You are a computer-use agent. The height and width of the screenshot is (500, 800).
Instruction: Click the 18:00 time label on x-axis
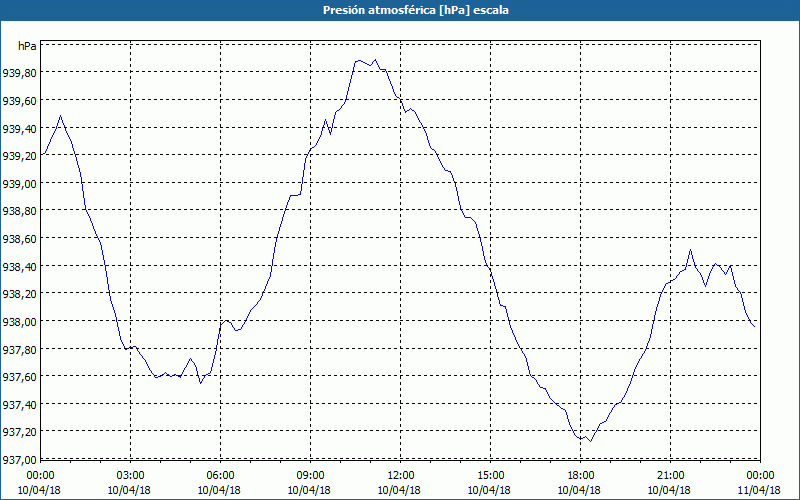click(x=581, y=476)
